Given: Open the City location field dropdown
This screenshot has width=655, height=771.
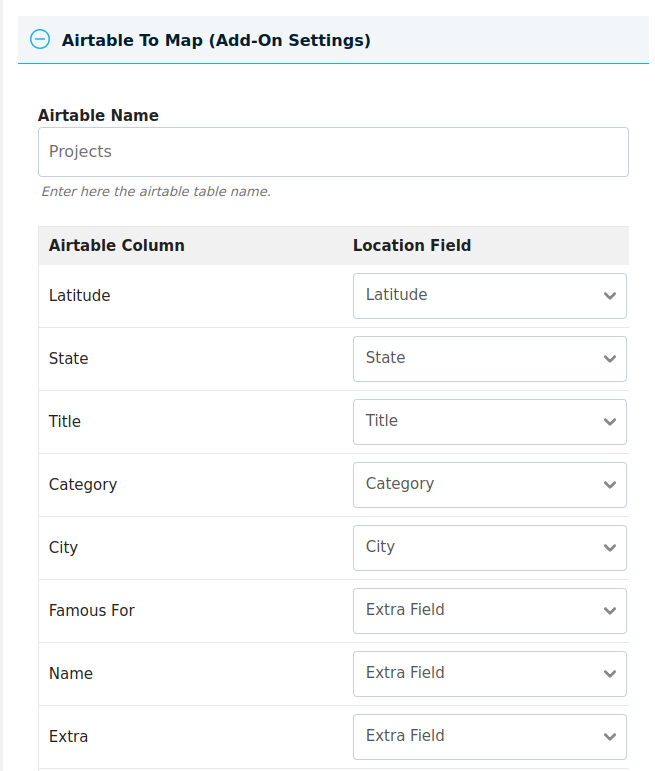Looking at the screenshot, I should pos(490,548).
